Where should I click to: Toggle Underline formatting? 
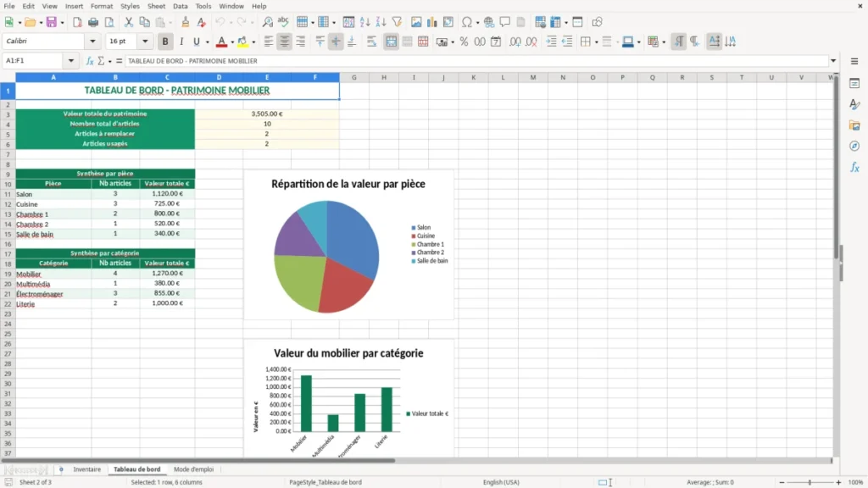pos(197,42)
